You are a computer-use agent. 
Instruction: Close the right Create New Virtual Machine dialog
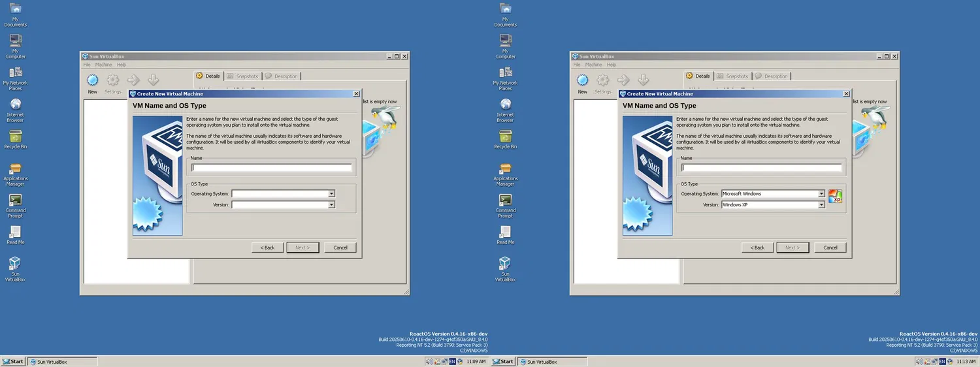tap(846, 94)
